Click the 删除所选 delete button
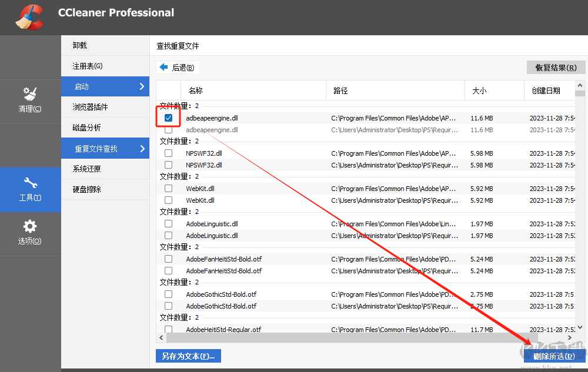Screen dimensions: 588x372 click(x=553, y=356)
